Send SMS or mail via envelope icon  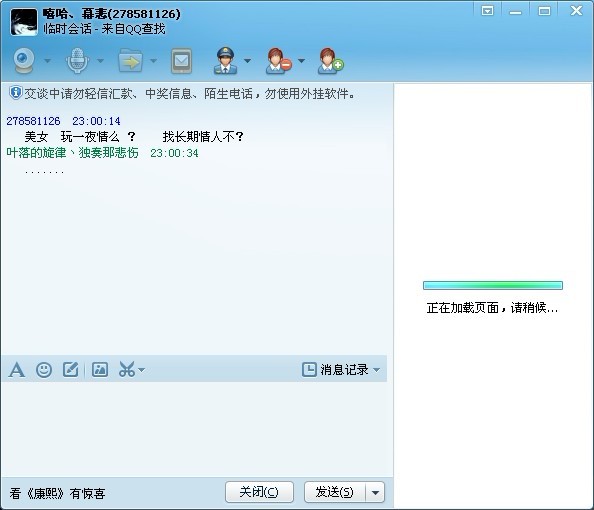tap(181, 61)
